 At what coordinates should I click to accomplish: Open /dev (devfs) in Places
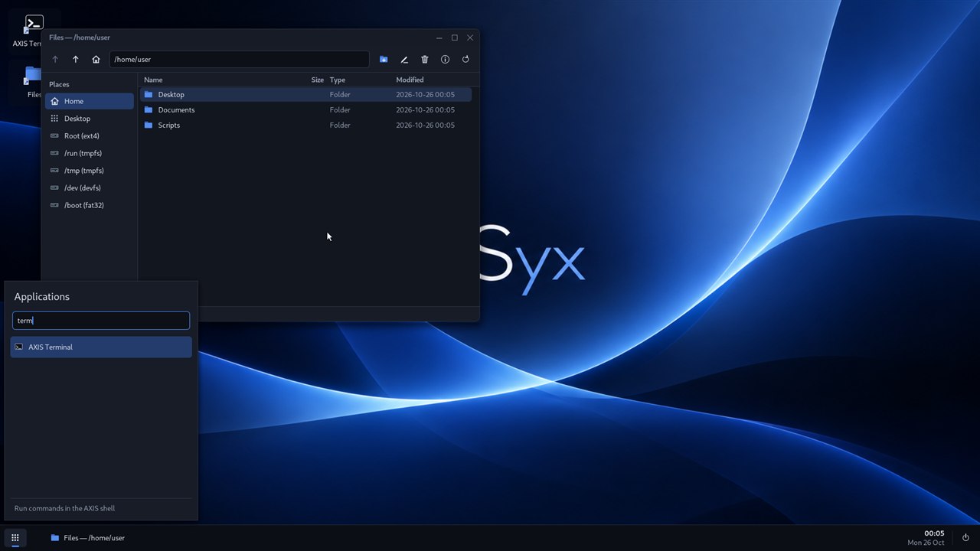pyautogui.click(x=90, y=188)
